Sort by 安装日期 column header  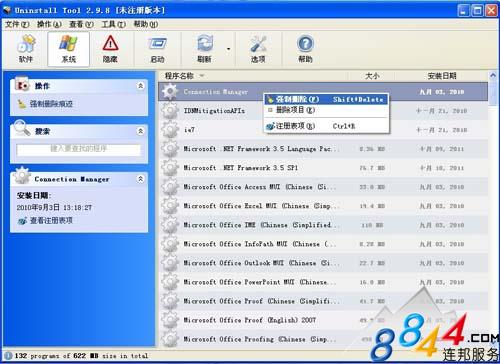click(442, 76)
